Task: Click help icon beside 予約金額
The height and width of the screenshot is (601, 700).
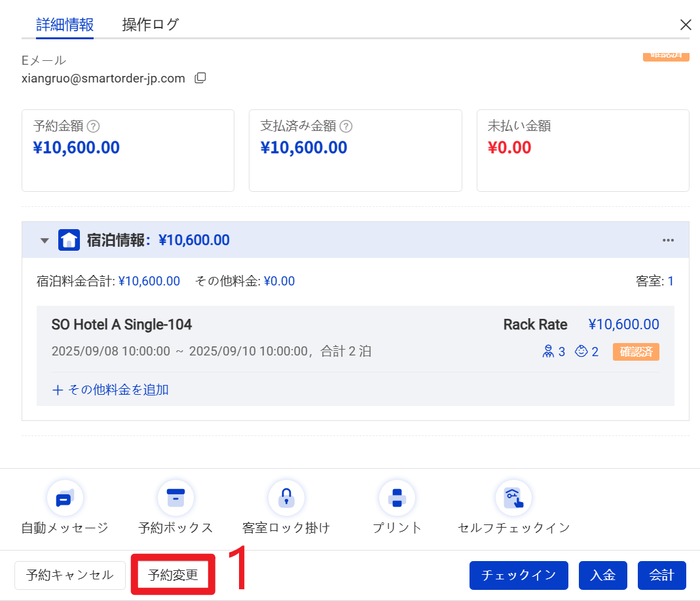Action: click(94, 126)
